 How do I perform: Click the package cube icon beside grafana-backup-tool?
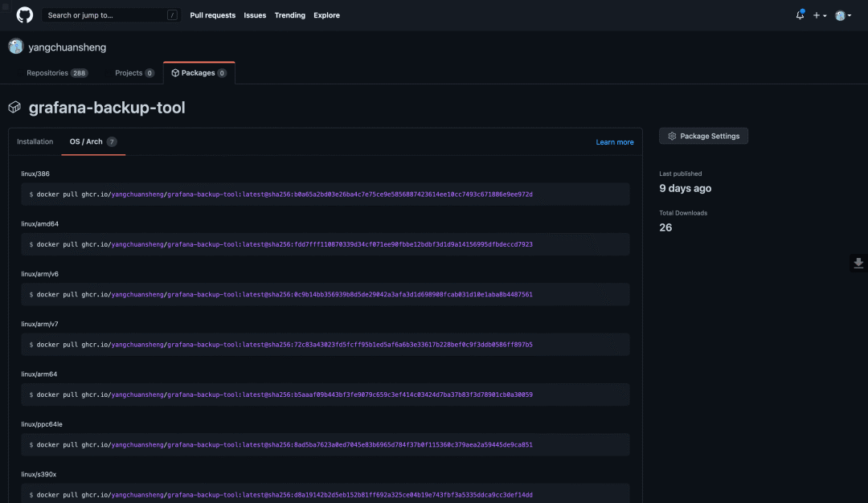14,107
